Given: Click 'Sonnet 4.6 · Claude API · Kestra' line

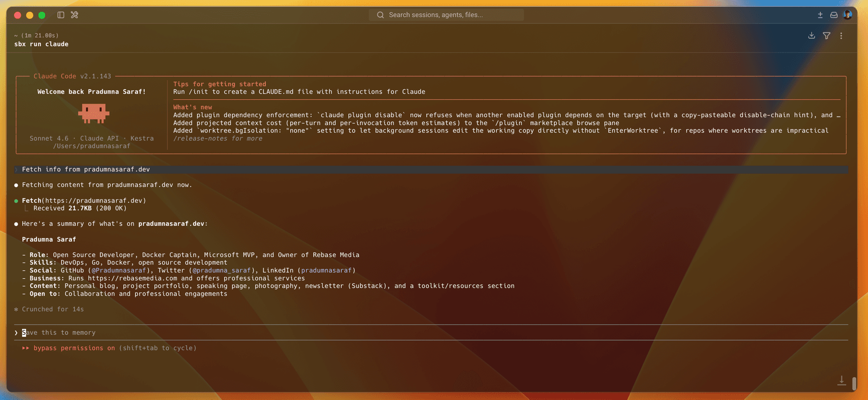Looking at the screenshot, I should (x=92, y=138).
